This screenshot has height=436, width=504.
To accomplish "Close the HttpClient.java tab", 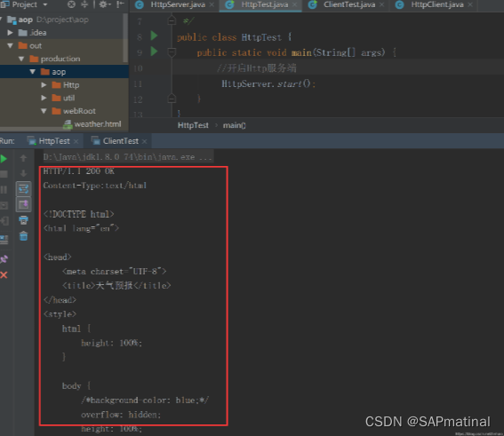I will 470,4.
